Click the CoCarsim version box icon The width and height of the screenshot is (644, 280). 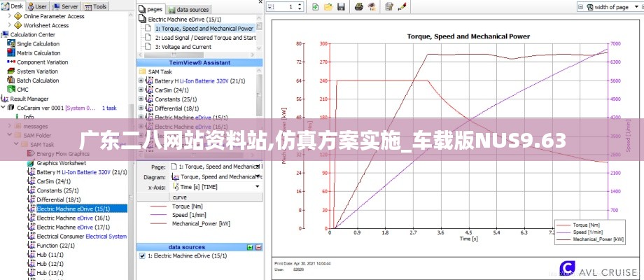pyautogui.click(x=11, y=108)
